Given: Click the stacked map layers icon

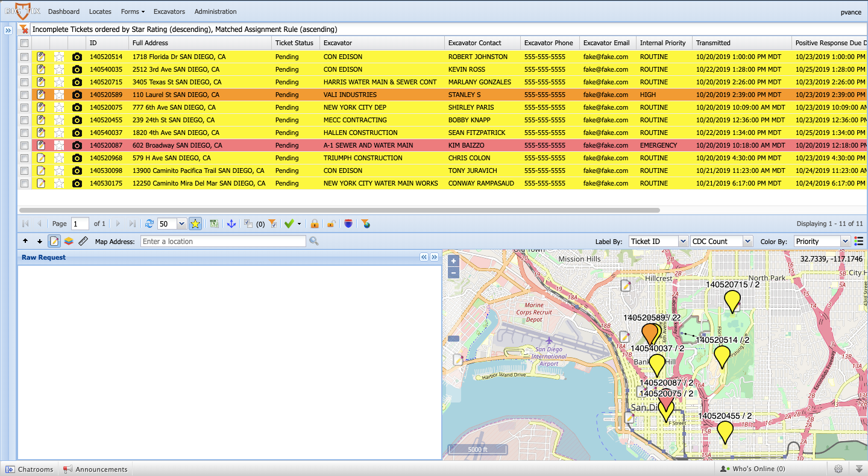Looking at the screenshot, I should click(x=69, y=241).
